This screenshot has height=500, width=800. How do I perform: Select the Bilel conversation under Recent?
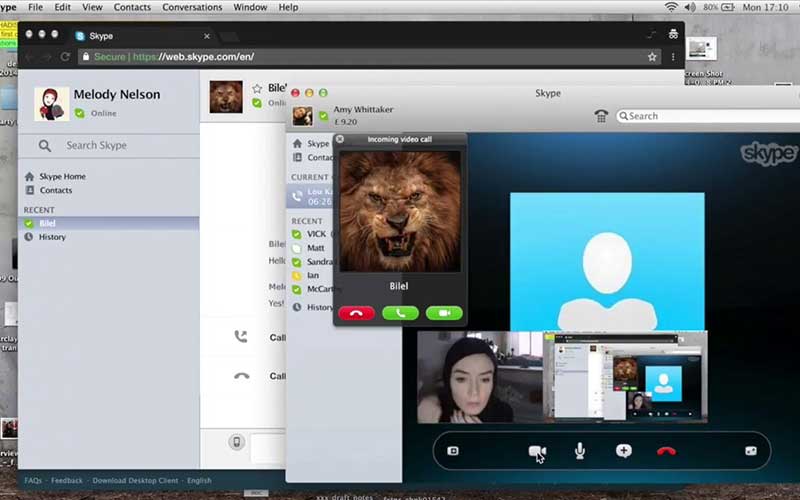tap(50, 224)
